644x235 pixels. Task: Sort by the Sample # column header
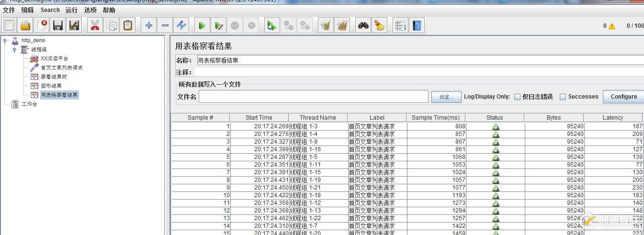pyautogui.click(x=201, y=117)
